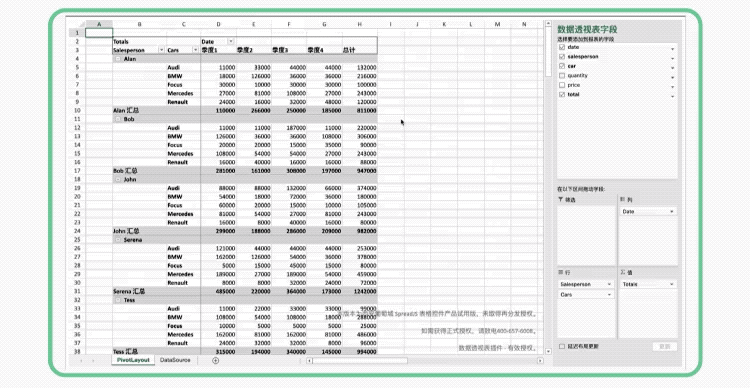This screenshot has width=750, height=388.
Task: Collapse the Serena group minus icon
Action: 118,240
